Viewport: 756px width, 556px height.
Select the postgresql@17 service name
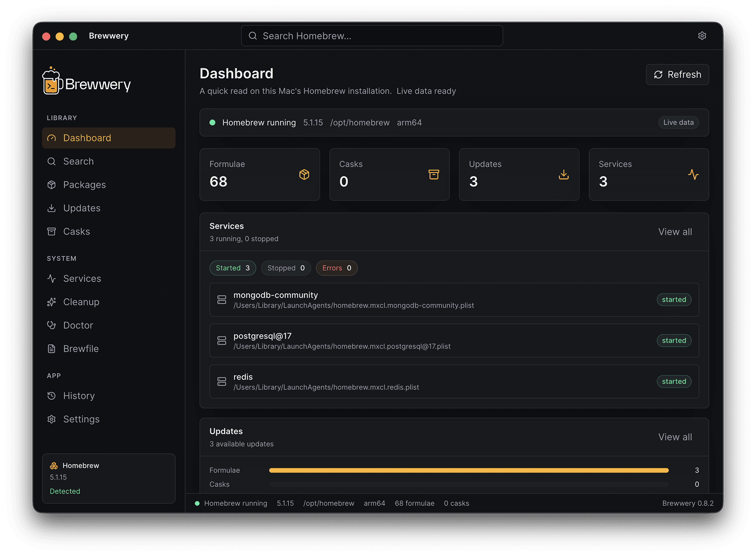(262, 336)
